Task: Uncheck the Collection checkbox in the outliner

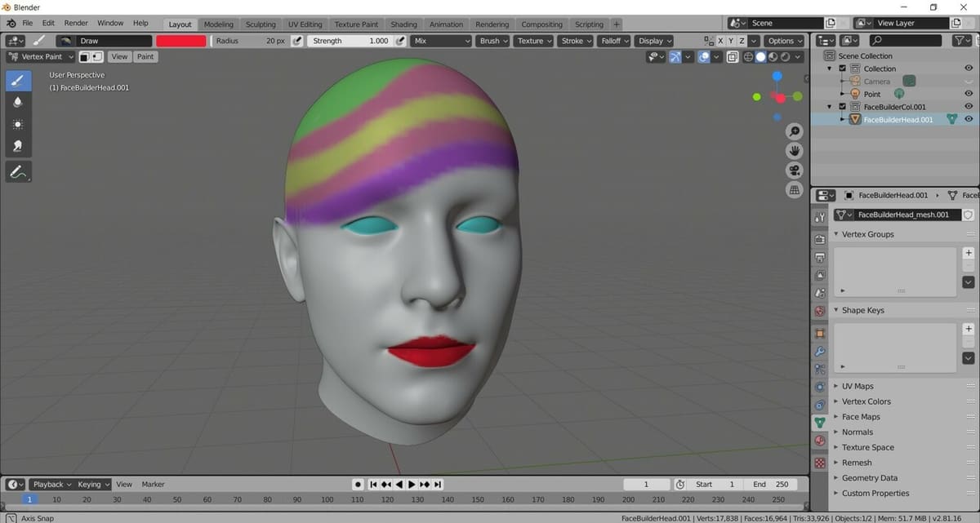Action: [843, 69]
